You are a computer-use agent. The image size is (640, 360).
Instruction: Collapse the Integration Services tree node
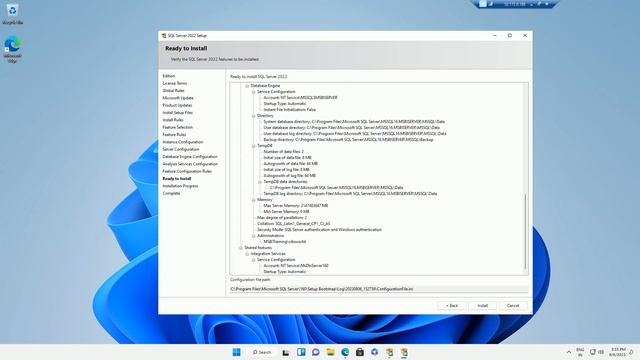pos(247,254)
